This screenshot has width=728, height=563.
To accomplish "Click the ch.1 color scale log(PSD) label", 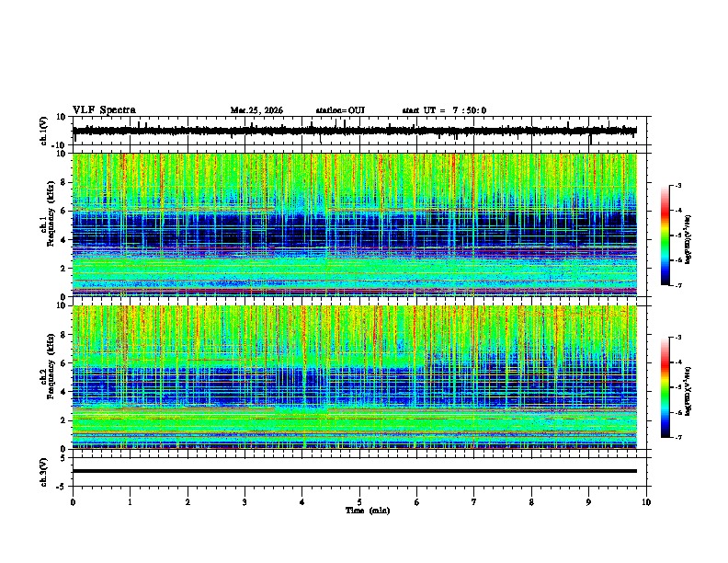I will 688,240.
